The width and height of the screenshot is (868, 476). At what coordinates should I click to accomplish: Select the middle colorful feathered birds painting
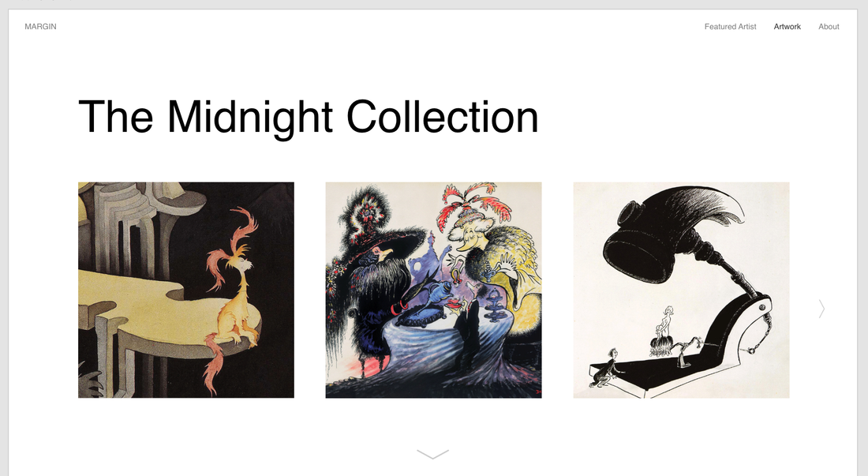pos(433,290)
